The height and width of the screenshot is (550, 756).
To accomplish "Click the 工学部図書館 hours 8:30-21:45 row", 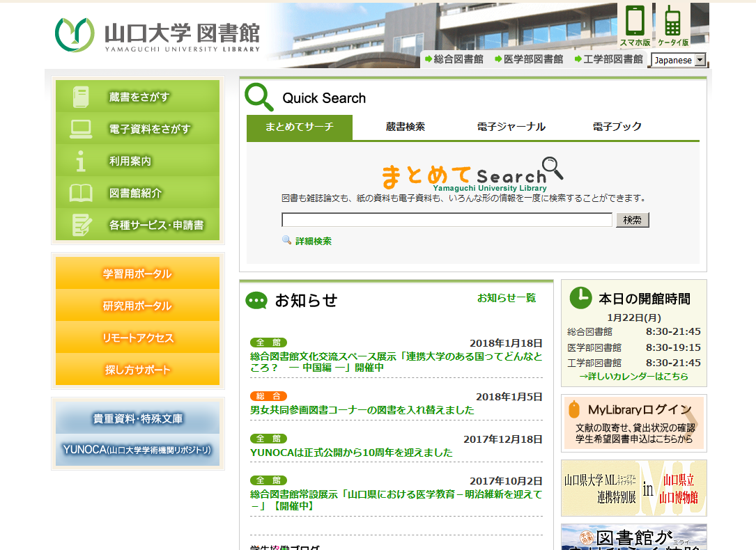I will tap(634, 363).
